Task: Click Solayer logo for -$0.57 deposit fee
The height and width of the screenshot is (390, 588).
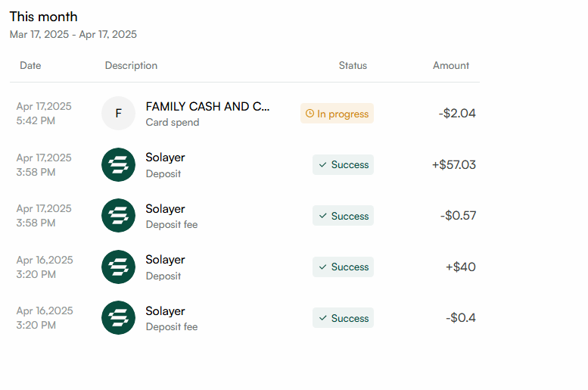Action: click(118, 216)
